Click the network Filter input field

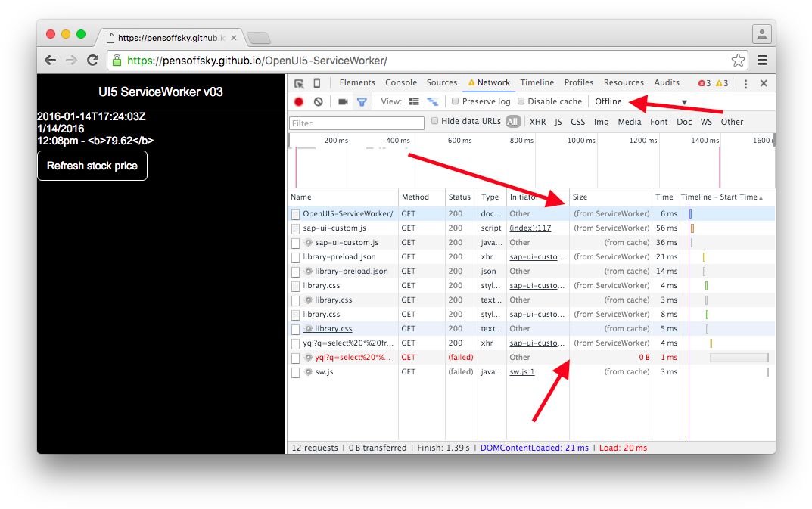(356, 122)
